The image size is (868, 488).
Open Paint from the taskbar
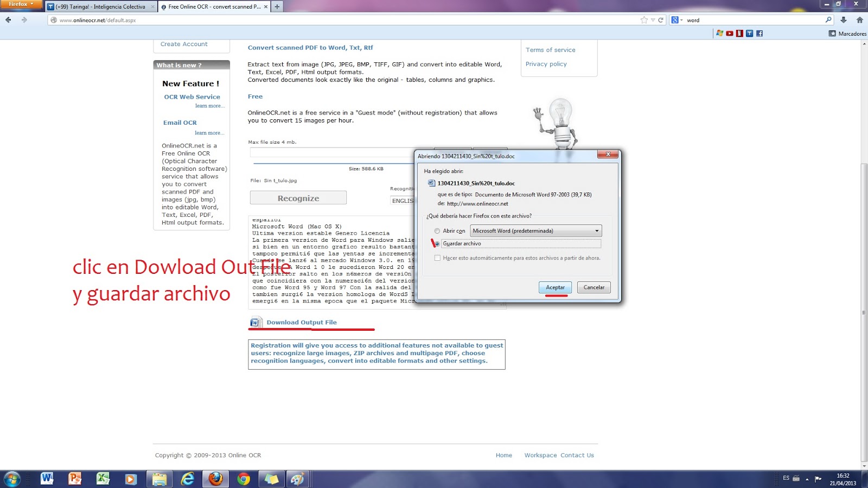[x=297, y=479]
